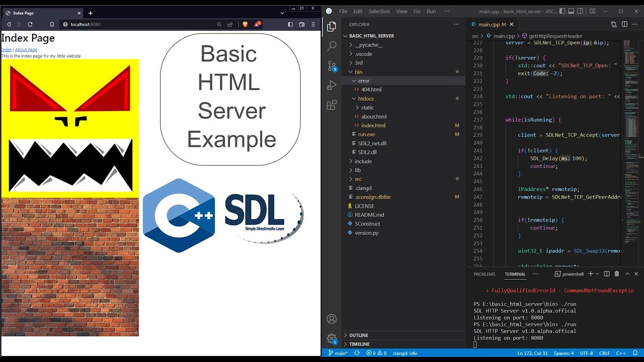Open the Brave hamburger menu

(313, 24)
